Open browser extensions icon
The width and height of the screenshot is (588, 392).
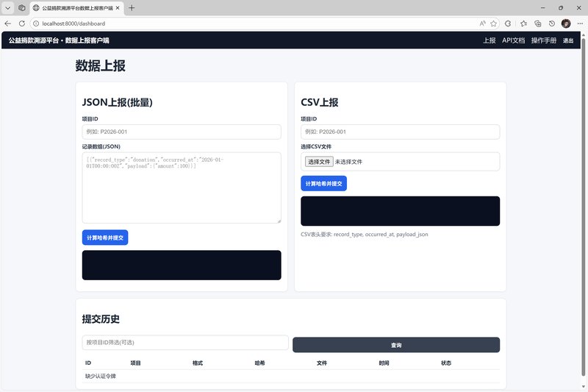pos(508,24)
